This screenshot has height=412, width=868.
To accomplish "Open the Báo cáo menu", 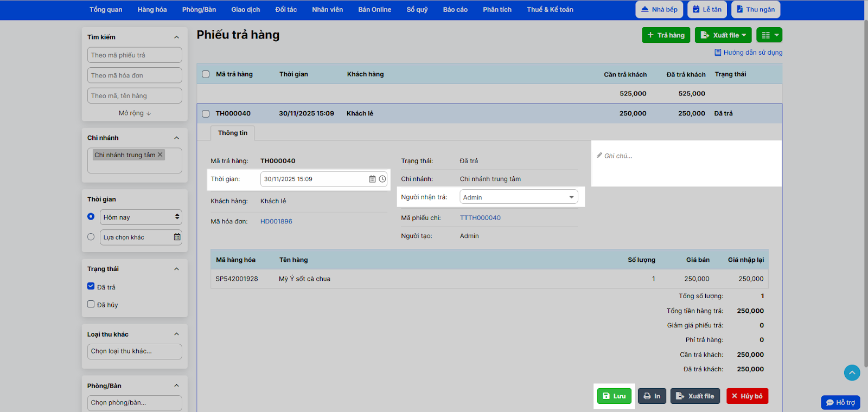I will pos(455,10).
